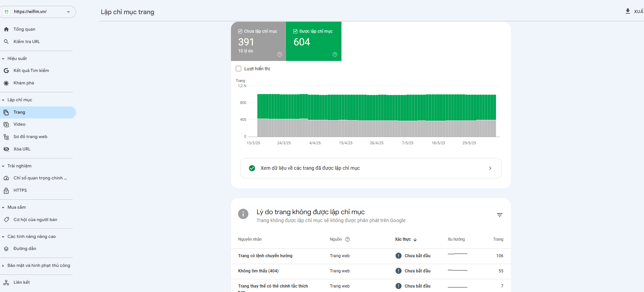Click the Tổng quan home icon
This screenshot has height=292, width=644.
6,29
